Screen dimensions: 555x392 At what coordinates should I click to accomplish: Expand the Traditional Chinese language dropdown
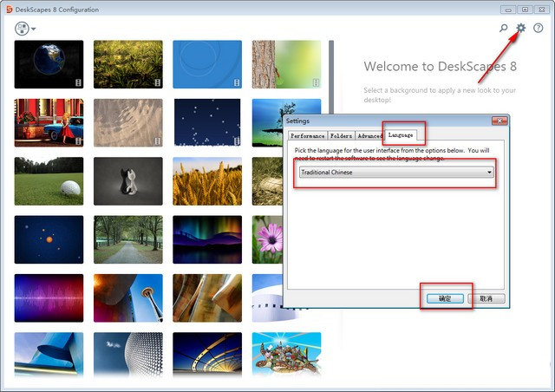489,173
